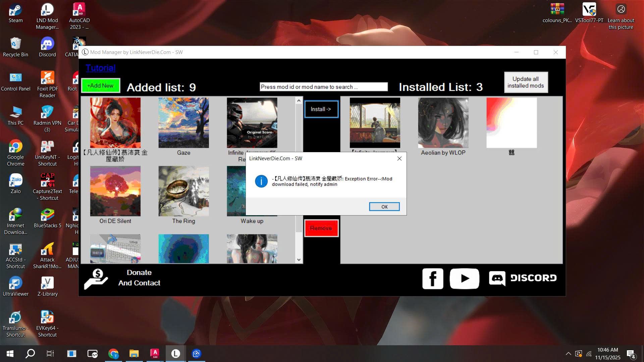The image size is (644, 362).
Task: Select Aeolian by WLOP installed thumbnail
Action: click(x=443, y=123)
